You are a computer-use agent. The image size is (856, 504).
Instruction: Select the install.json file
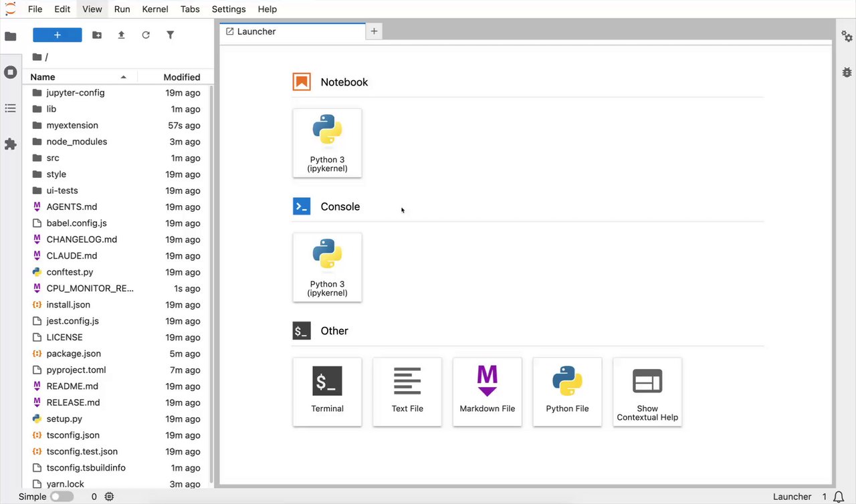point(116,305)
